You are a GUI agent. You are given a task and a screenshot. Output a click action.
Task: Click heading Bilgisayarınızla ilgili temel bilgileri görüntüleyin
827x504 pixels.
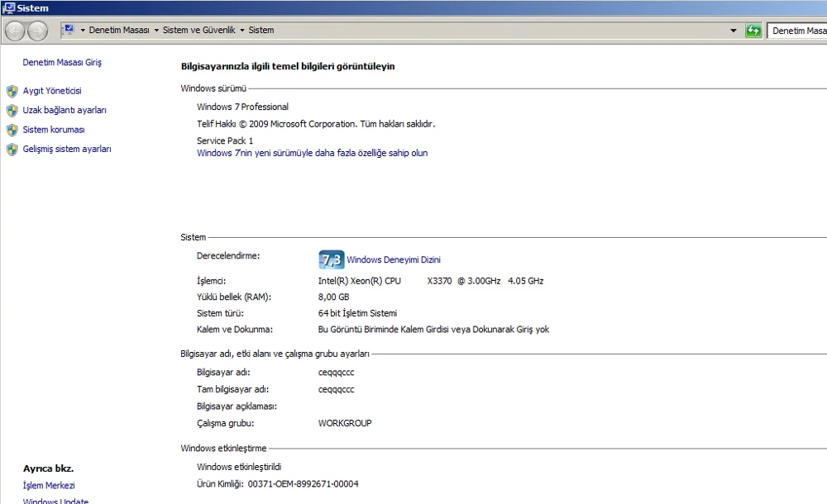click(x=288, y=66)
